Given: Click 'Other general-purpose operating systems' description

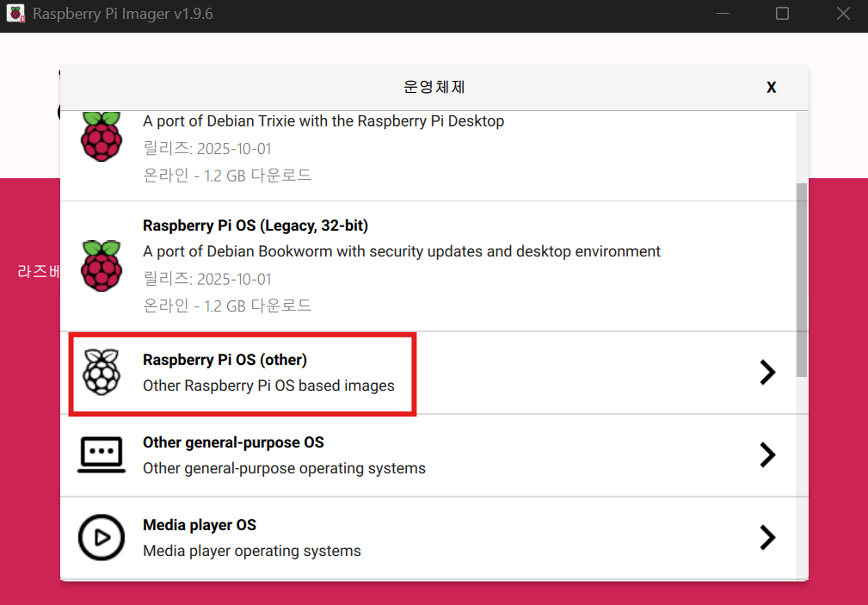Looking at the screenshot, I should 284,468.
